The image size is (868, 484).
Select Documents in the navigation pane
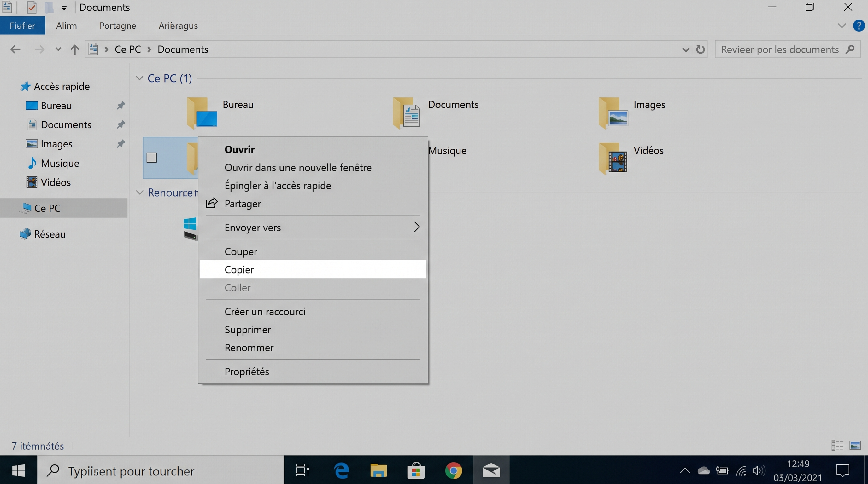click(x=59, y=124)
